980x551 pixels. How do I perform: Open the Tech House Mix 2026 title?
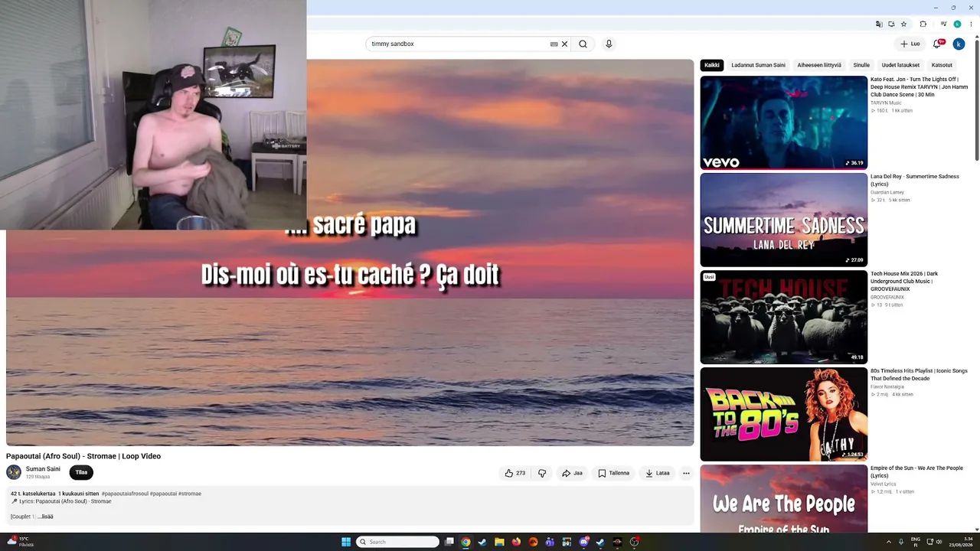pyautogui.click(x=904, y=281)
